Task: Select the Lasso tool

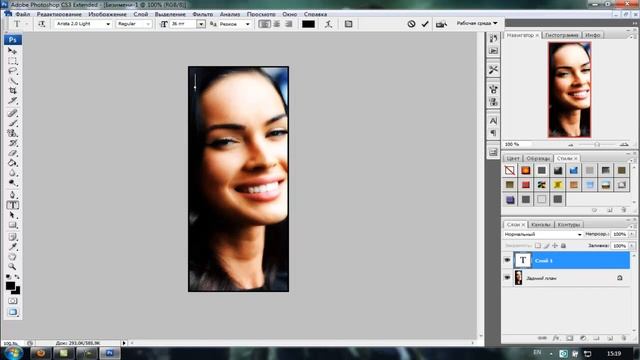Action: pyautogui.click(x=13, y=71)
